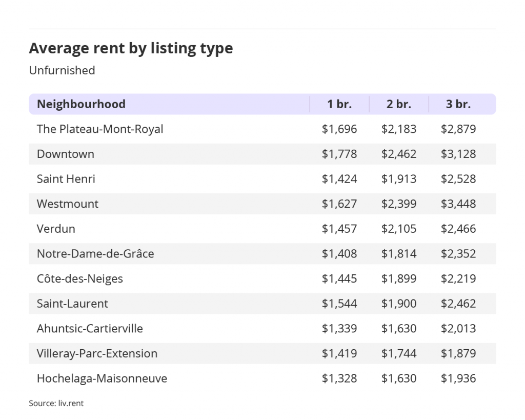The image size is (525, 420).
Task: Click The Plateau-Mont-Royal row name
Action: [x=100, y=129]
